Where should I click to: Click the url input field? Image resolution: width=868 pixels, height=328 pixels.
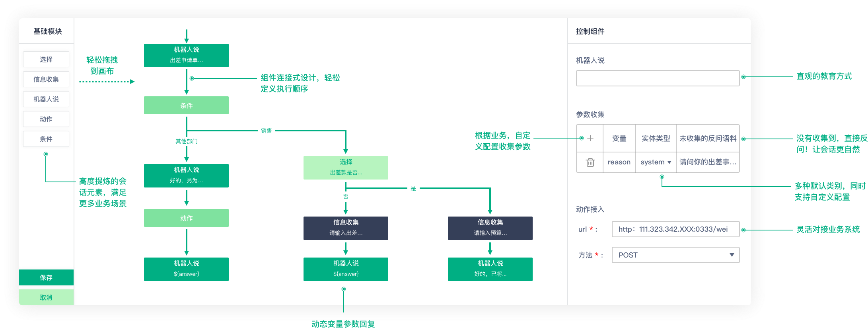(x=675, y=229)
